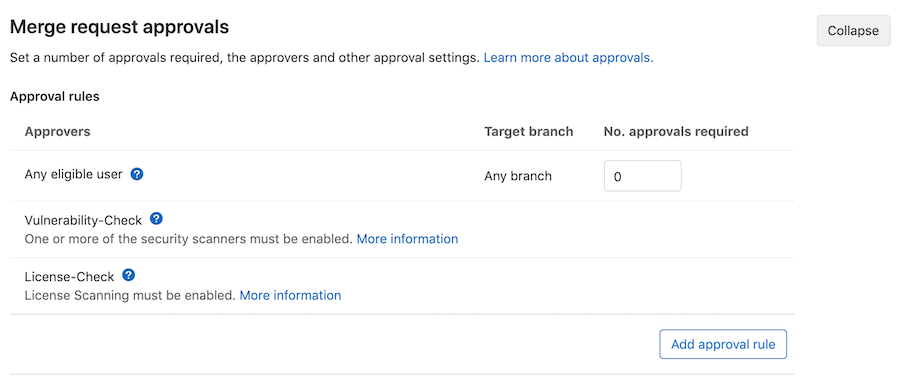
Task: Click the Vulnerability-Check help question mark icon
Action: click(156, 219)
